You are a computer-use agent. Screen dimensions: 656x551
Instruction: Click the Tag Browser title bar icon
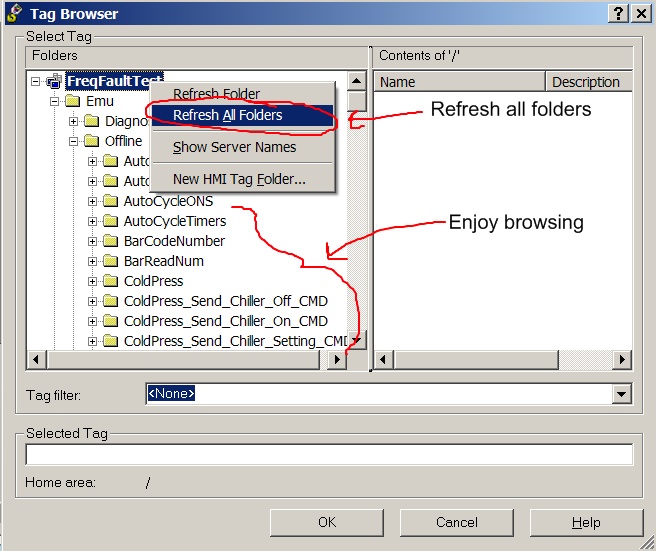(x=15, y=13)
